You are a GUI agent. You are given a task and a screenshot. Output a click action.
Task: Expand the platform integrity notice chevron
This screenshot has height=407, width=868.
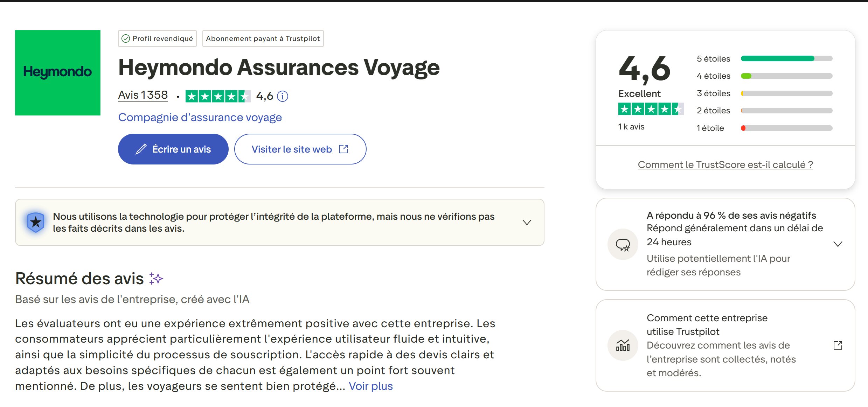coord(527,222)
